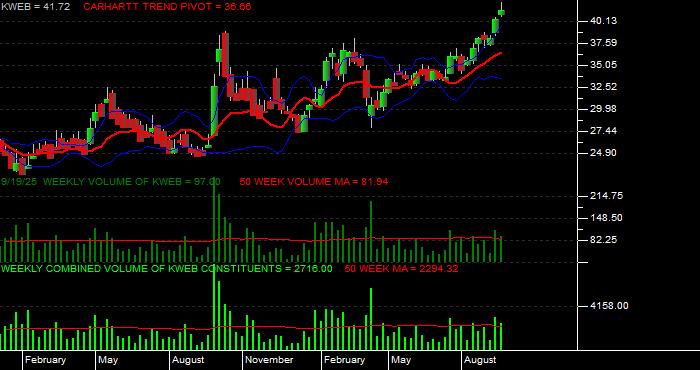Select the WEEKLY COMBINED VOLUME OF KWEB CONSTITUENTS label
700x370 pixels.
coord(167,269)
